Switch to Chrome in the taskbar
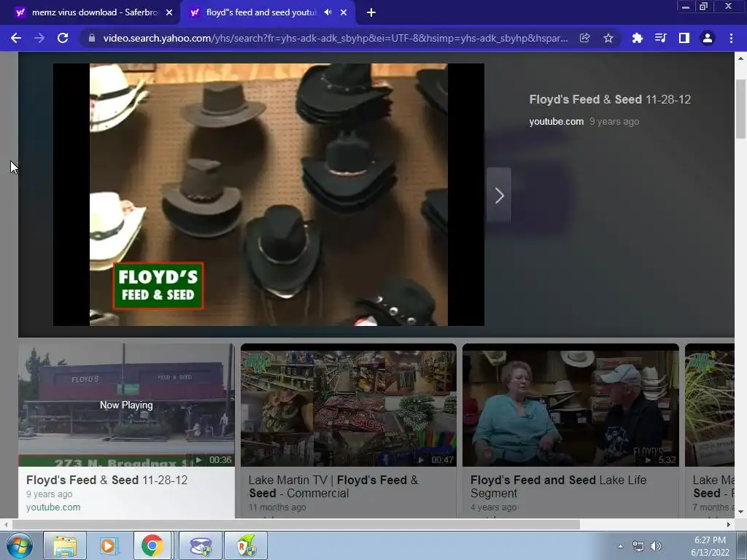The height and width of the screenshot is (560, 747). [152, 545]
